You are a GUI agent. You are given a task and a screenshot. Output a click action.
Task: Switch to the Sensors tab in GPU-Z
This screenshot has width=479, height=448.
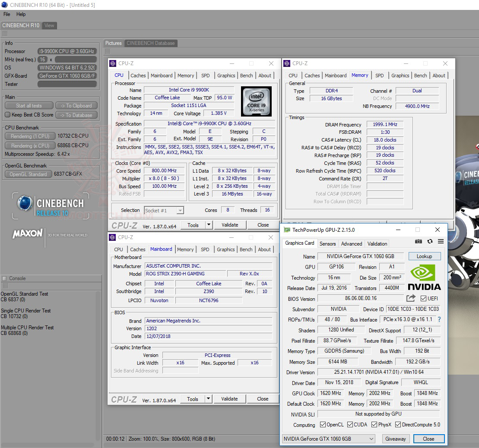click(x=327, y=243)
